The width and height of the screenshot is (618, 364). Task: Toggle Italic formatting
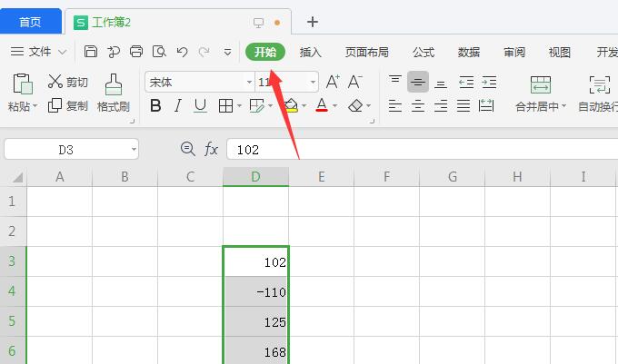tap(178, 105)
